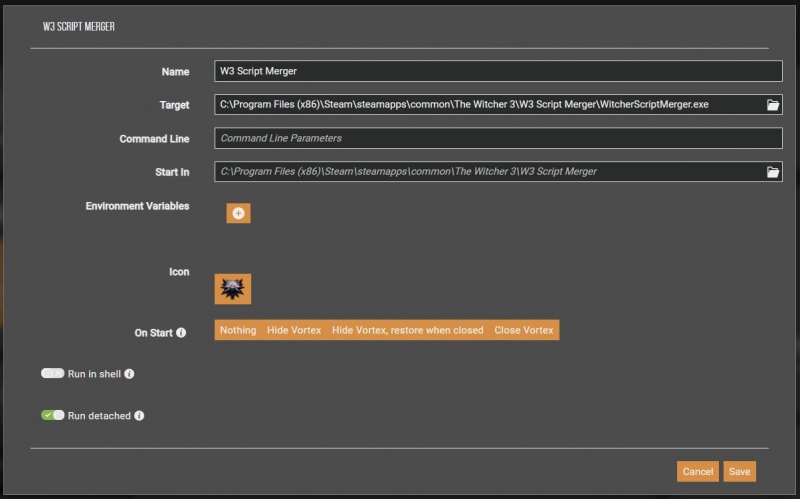Show info about Run in shell
This screenshot has height=499, width=800.
(129, 374)
